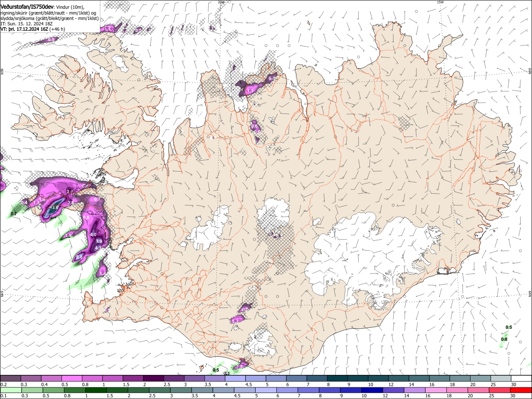The height and width of the screenshot is (399, 532).
Task: Click the lavender 14–16 rain legend swatch
Action: 414,390
